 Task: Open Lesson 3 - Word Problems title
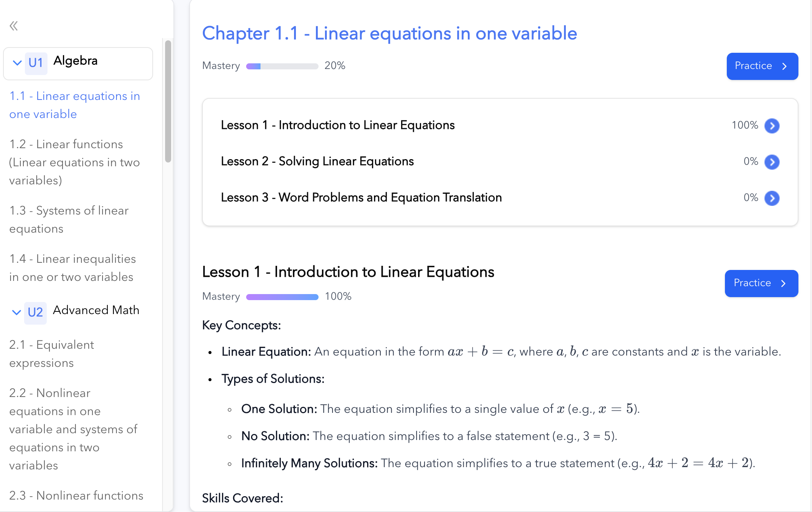coord(361,198)
